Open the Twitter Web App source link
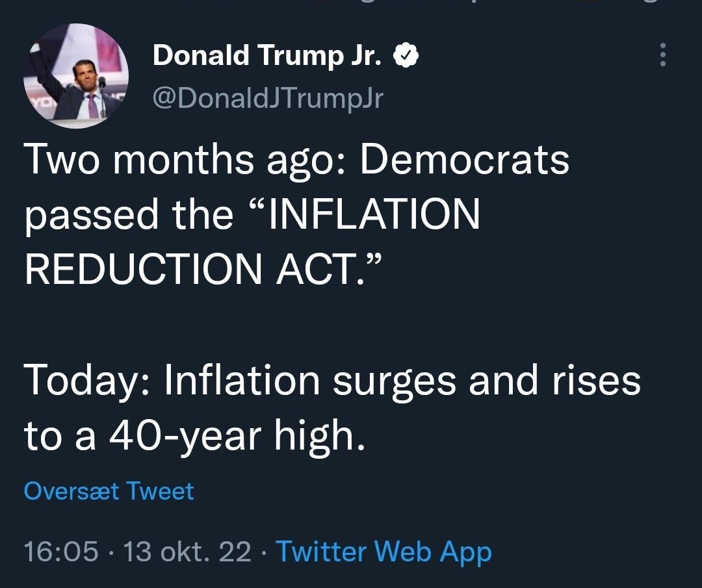 [x=384, y=552]
